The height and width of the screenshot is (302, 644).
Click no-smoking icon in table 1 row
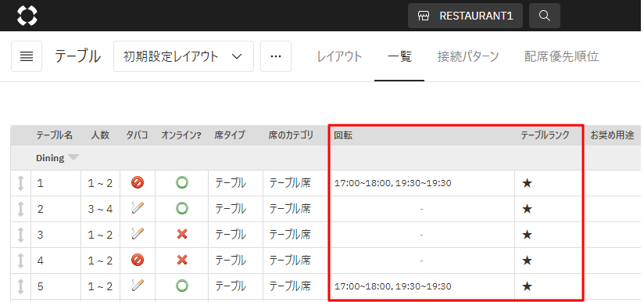[x=138, y=183]
